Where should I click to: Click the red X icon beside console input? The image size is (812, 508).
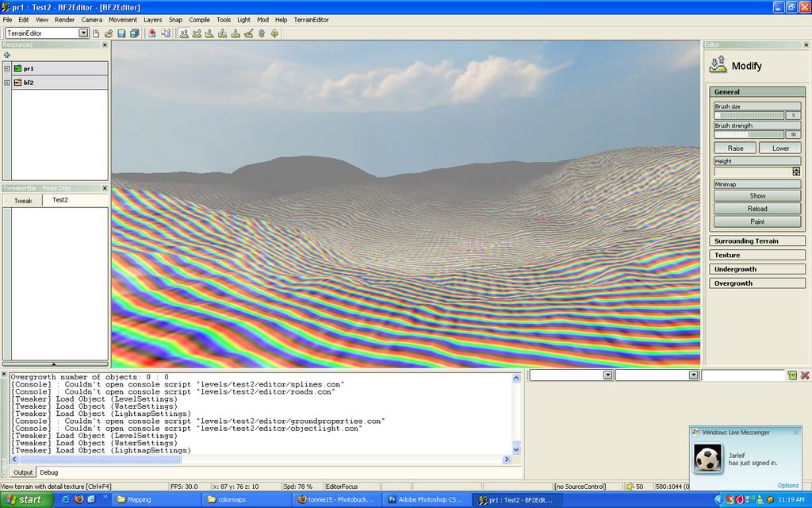click(x=805, y=375)
